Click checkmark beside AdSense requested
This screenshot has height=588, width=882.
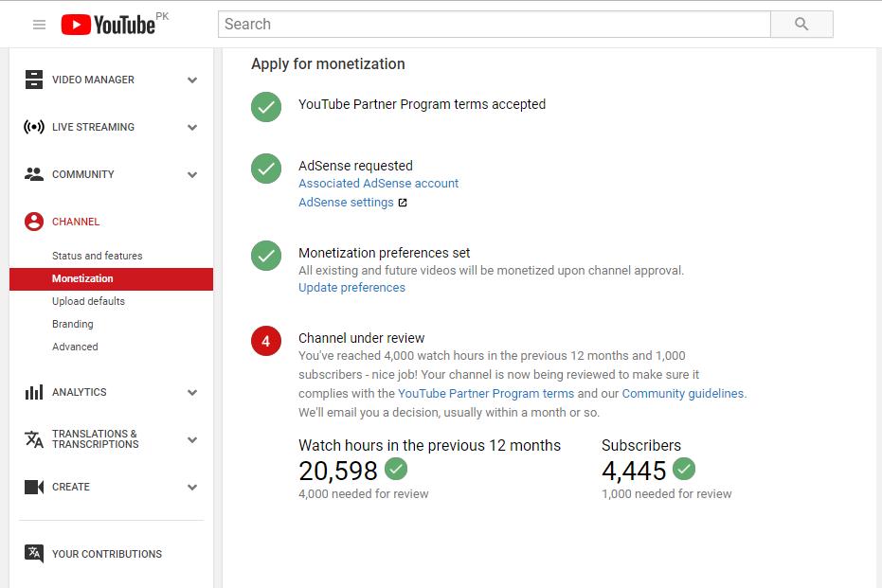click(266, 169)
